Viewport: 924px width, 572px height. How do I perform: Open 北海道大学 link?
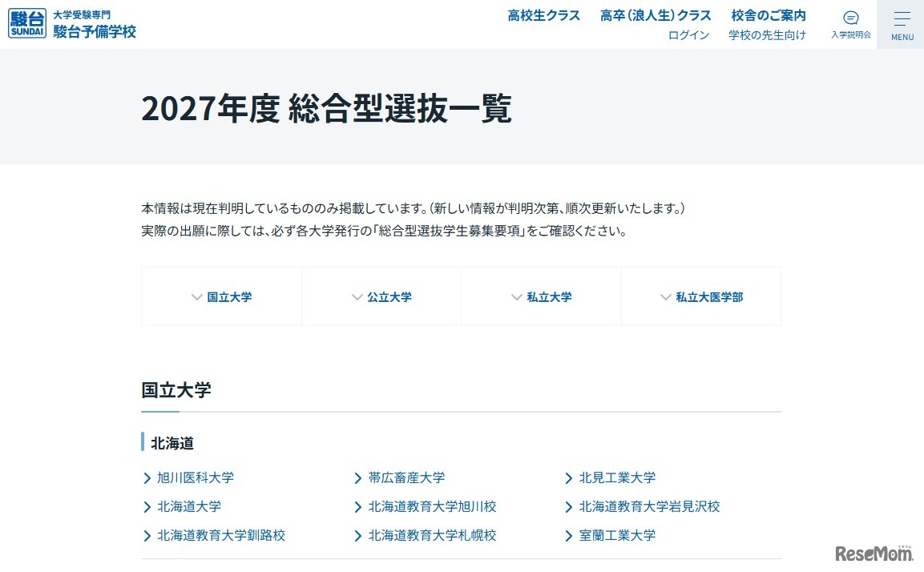click(189, 506)
